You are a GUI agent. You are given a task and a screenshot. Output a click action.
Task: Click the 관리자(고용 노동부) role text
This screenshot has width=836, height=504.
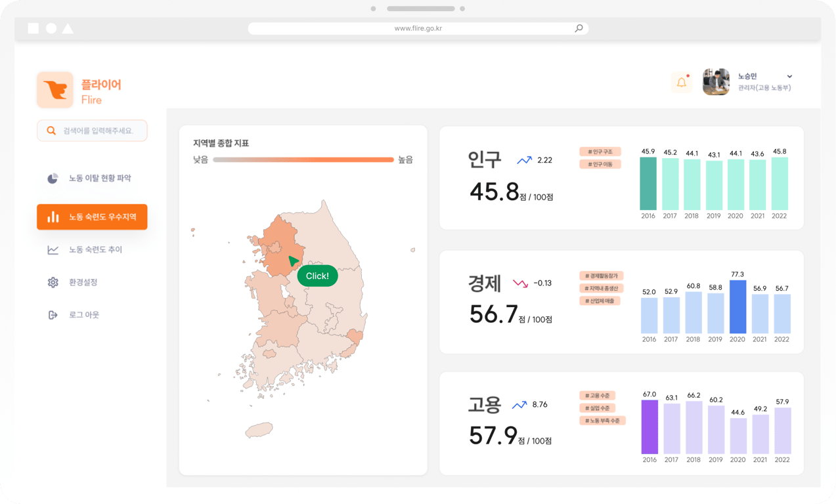764,88
